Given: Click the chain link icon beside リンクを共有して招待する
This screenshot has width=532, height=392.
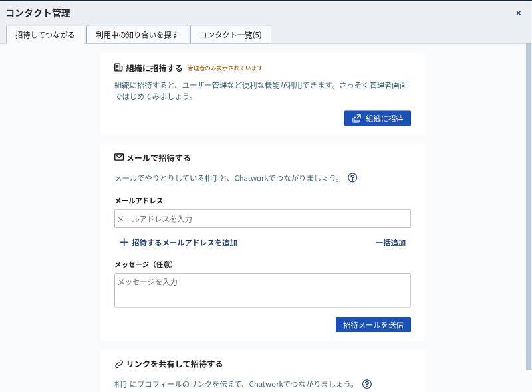Looking at the screenshot, I should [119, 364].
